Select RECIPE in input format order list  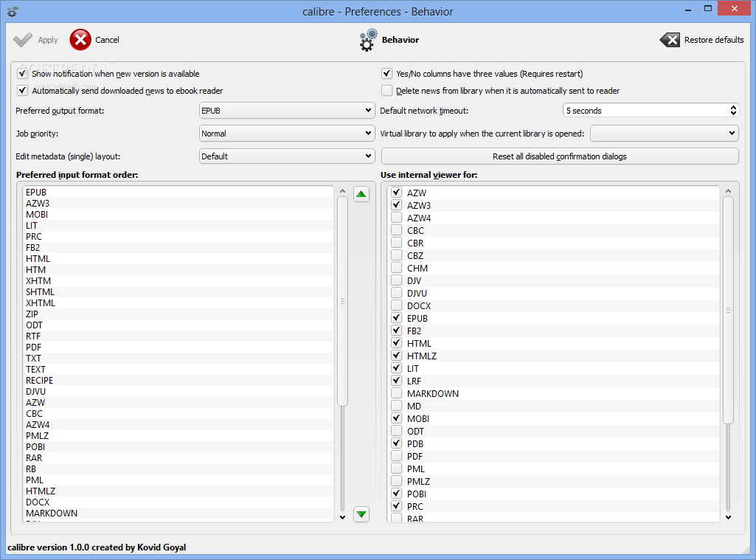pos(178,381)
